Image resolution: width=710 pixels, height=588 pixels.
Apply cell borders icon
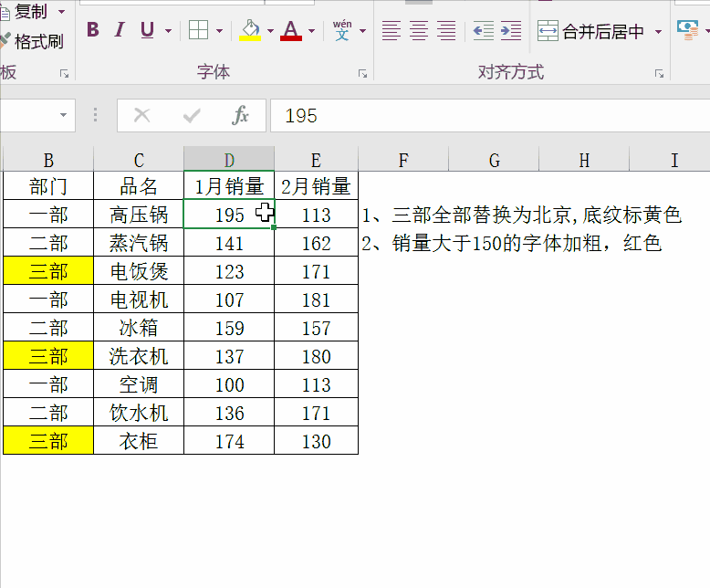pyautogui.click(x=198, y=30)
